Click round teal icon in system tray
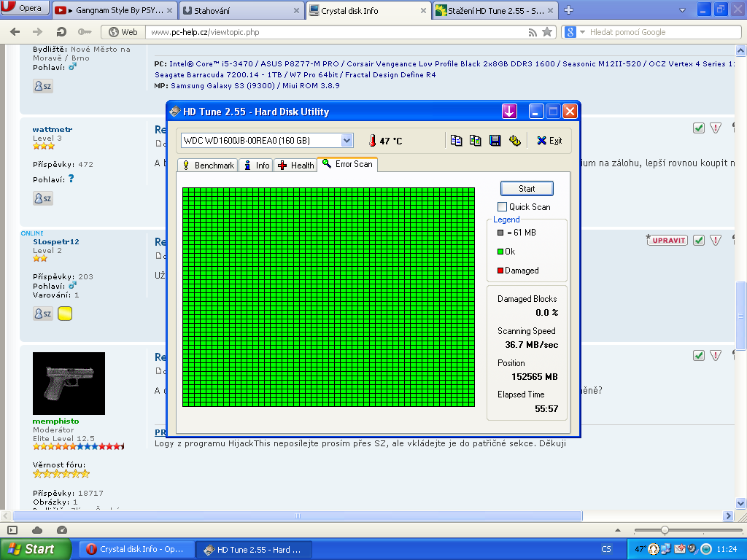The height and width of the screenshot is (560, 747). click(x=706, y=549)
